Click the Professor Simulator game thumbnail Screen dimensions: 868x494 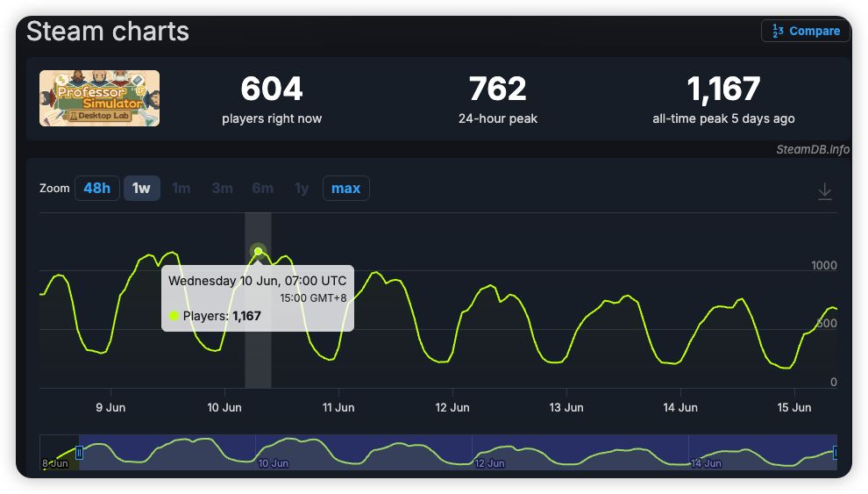100,98
